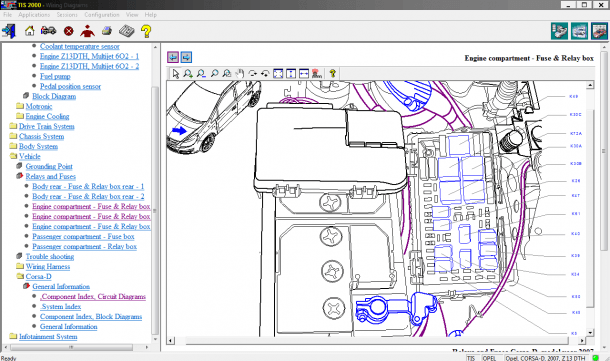Open the Grounding Point entry
The width and height of the screenshot is (610, 361).
coord(49,166)
